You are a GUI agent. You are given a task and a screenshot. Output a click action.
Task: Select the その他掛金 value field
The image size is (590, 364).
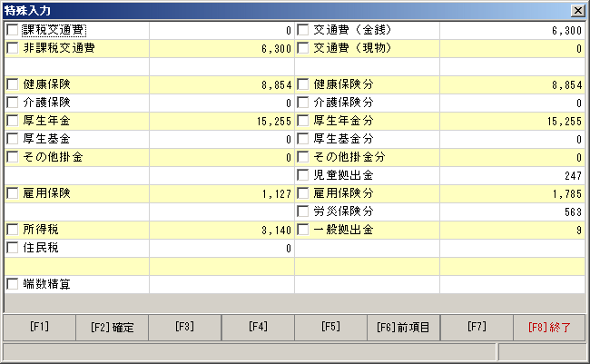pos(221,157)
